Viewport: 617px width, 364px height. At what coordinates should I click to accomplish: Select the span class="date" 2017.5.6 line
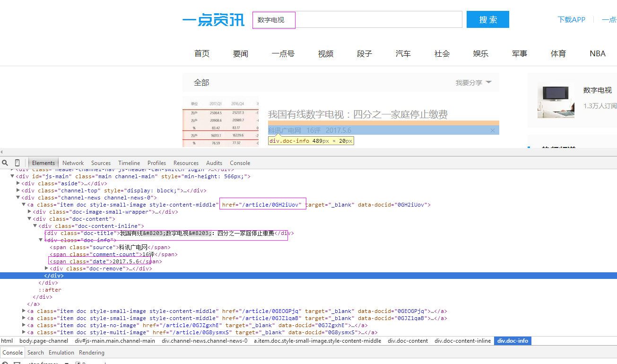tap(106, 261)
